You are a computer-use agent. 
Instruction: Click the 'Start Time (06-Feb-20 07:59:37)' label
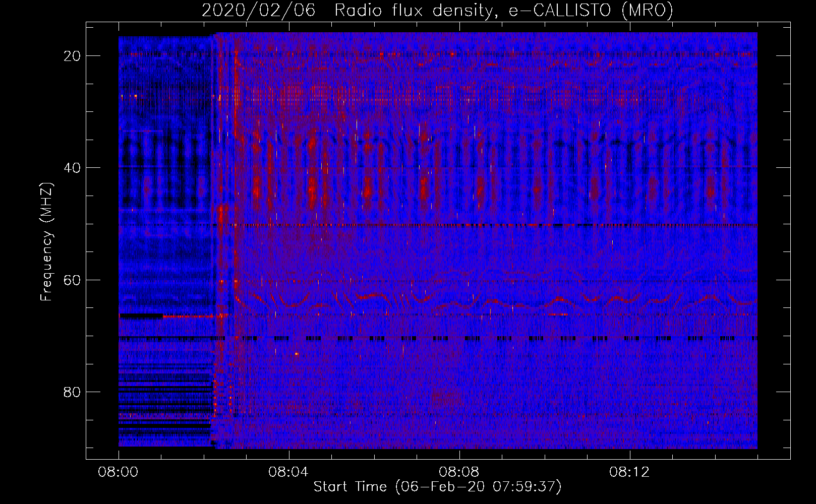pos(437,487)
